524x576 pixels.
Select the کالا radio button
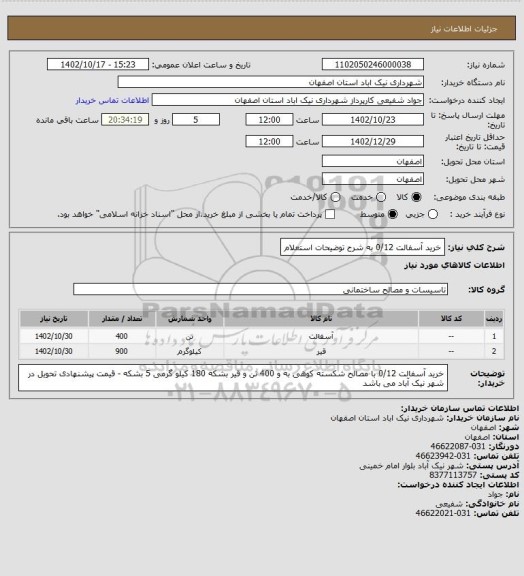click(x=416, y=197)
